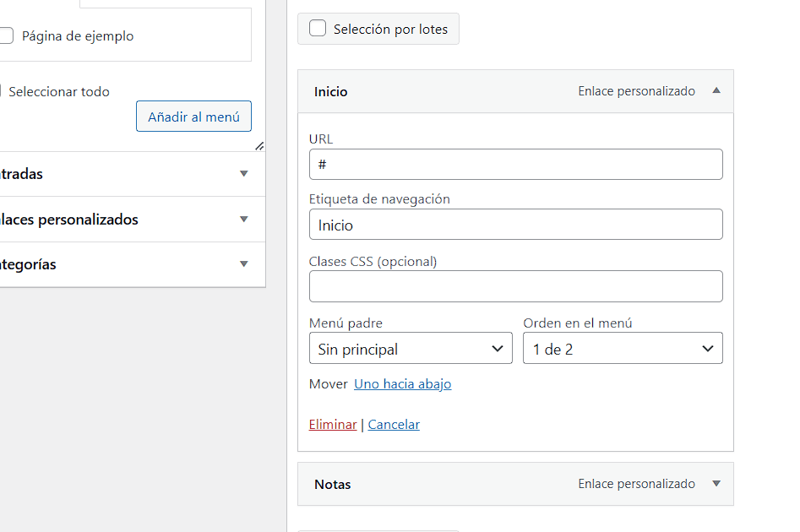
Task: Grab the panel resize handle corner
Action: (x=259, y=146)
